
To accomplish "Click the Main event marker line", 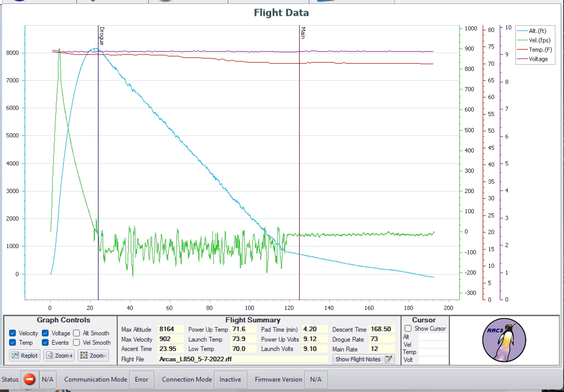I will (x=299, y=156).
